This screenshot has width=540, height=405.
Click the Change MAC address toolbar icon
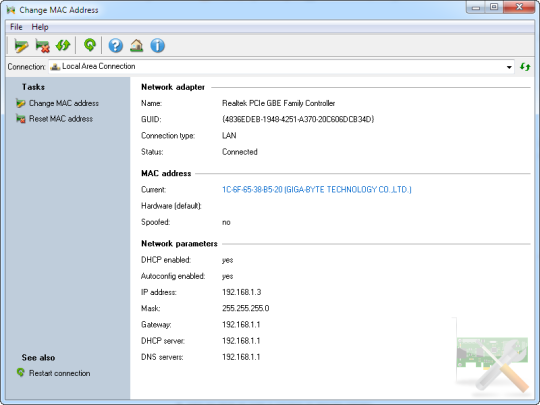click(21, 45)
